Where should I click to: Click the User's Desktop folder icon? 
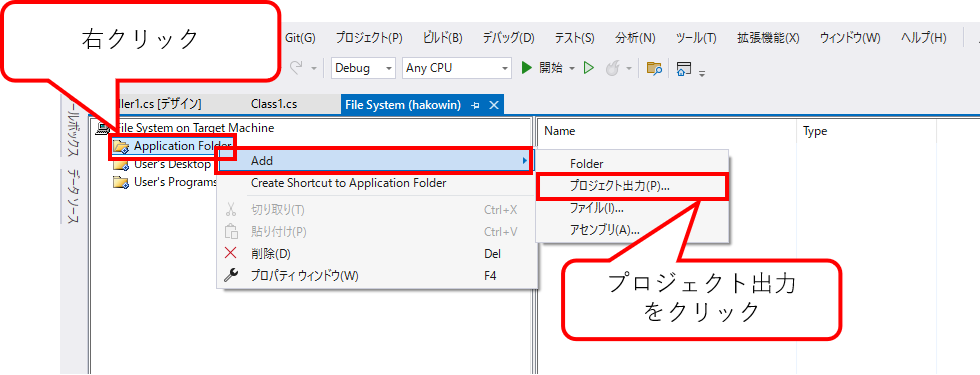[x=121, y=164]
